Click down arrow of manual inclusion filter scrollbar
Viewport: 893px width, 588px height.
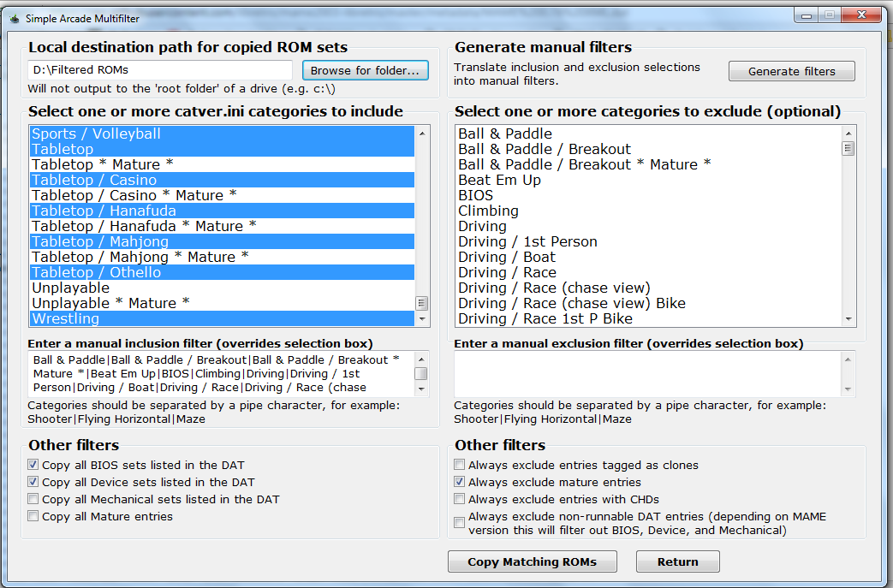tap(421, 389)
